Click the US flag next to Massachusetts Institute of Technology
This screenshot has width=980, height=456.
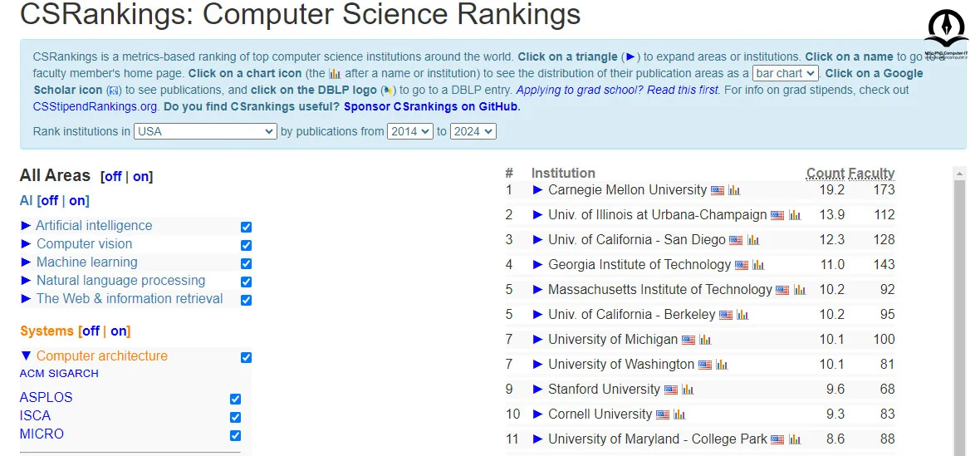click(782, 291)
